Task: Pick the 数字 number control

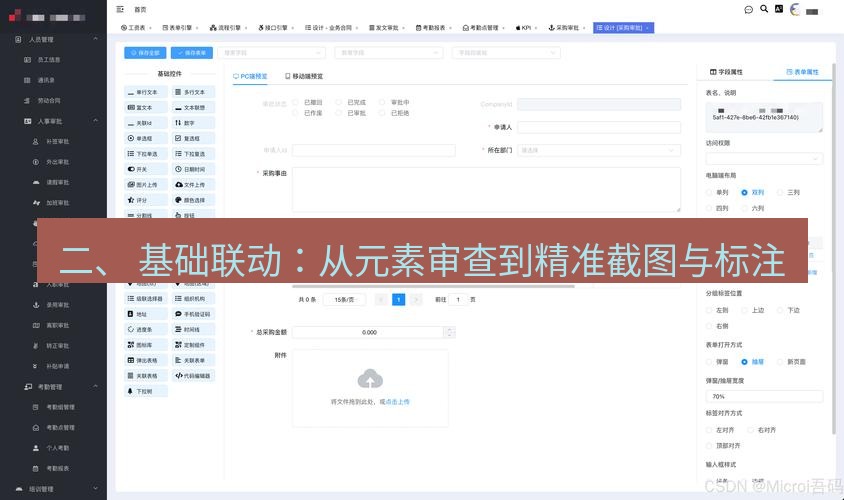Action: coord(193,123)
